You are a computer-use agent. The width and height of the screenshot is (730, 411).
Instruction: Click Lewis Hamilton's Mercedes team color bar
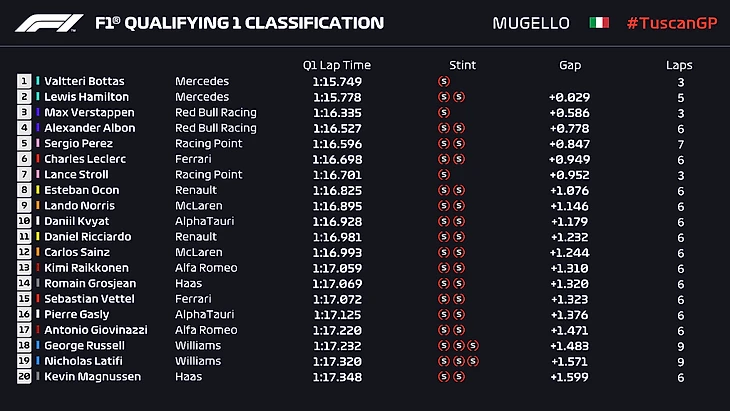pyautogui.click(x=39, y=97)
